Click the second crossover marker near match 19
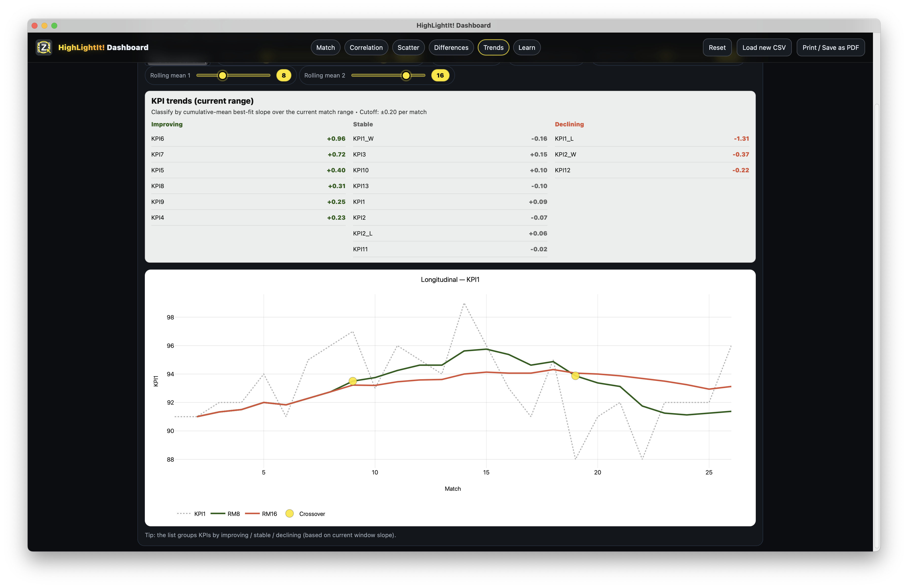This screenshot has width=908, height=588. tap(575, 376)
